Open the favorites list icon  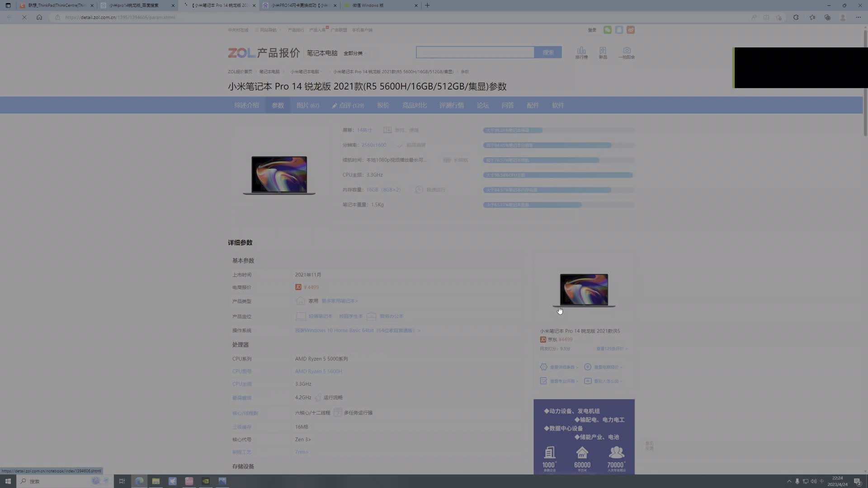[x=812, y=17]
